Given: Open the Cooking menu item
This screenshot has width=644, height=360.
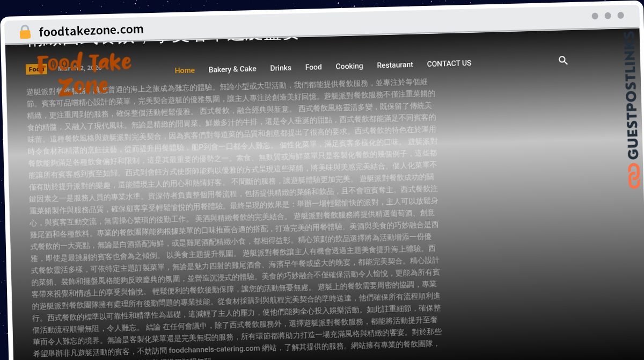Looking at the screenshot, I should pos(349,66).
